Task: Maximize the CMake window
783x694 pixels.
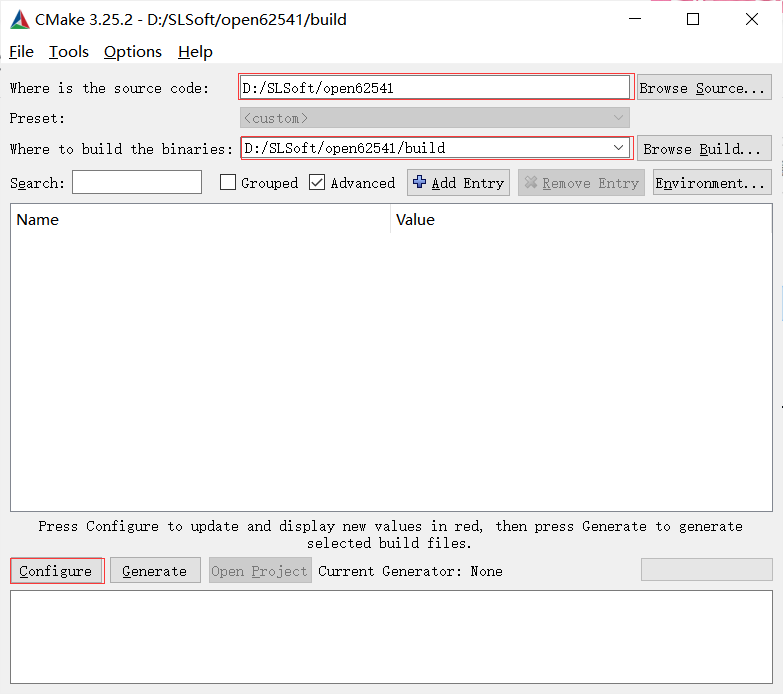Action: [693, 19]
